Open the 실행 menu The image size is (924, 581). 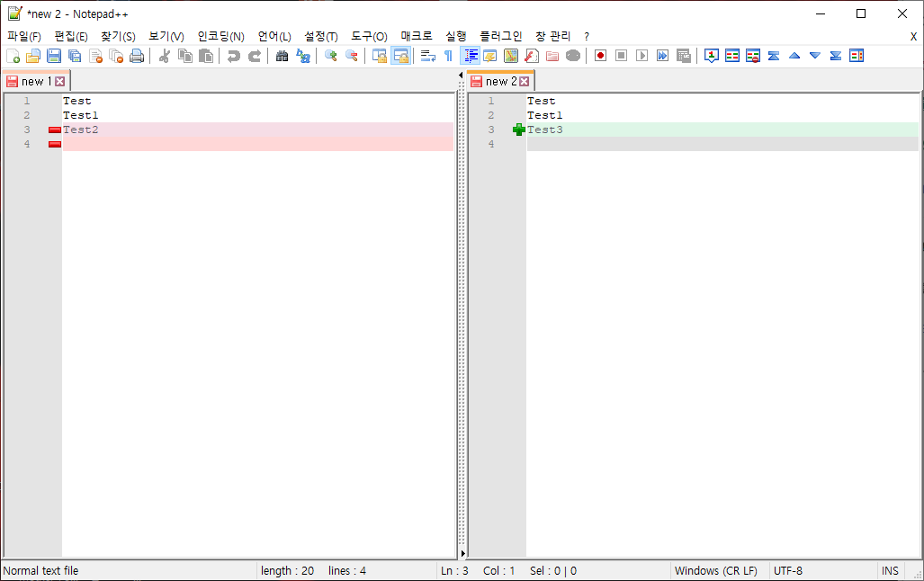point(456,37)
